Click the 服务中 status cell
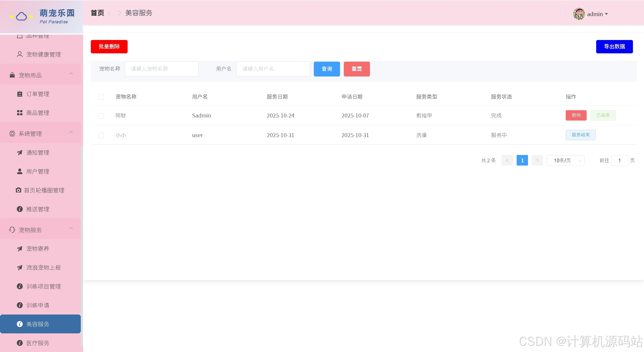Image resolution: width=644 pixels, height=352 pixels. pos(499,135)
